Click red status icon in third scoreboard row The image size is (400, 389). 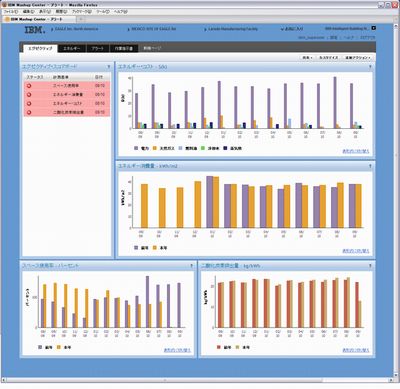pyautogui.click(x=29, y=104)
